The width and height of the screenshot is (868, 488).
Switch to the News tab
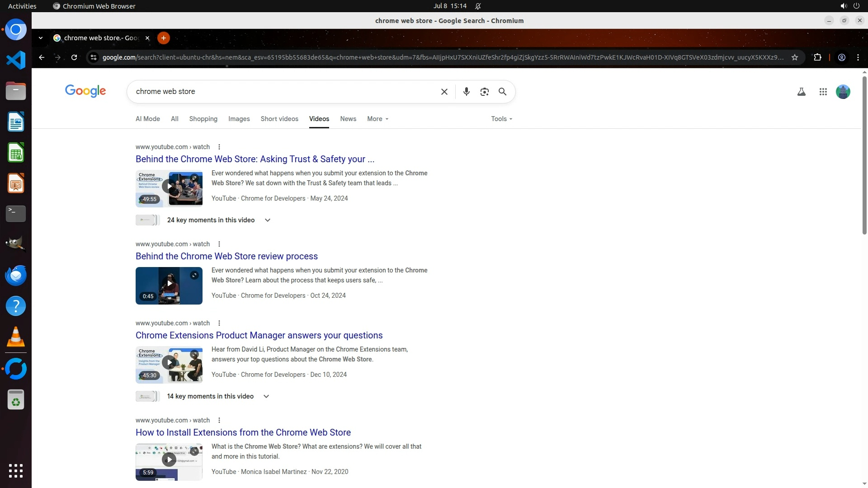click(x=348, y=119)
